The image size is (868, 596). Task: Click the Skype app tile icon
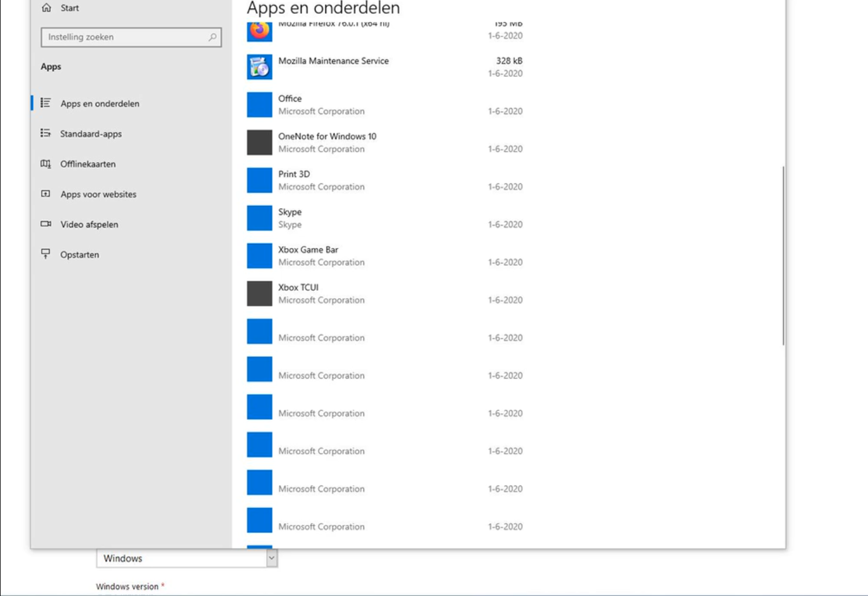click(x=259, y=218)
